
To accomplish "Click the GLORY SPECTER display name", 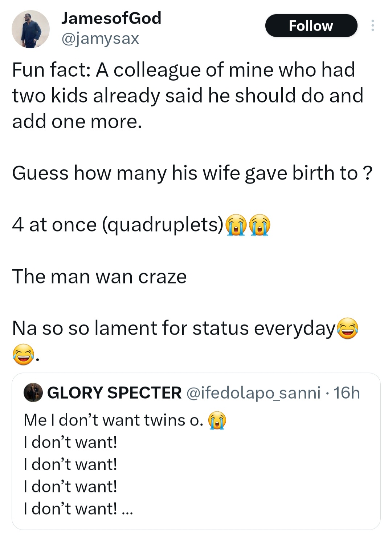I will [114, 393].
